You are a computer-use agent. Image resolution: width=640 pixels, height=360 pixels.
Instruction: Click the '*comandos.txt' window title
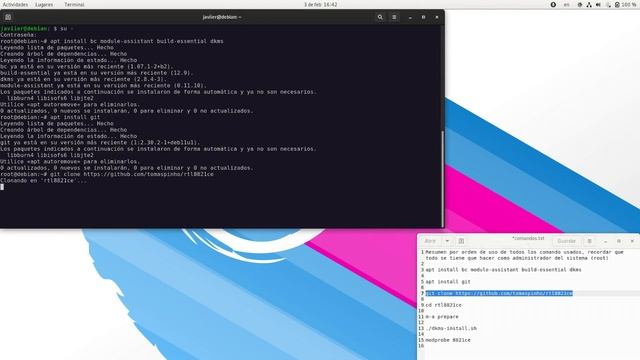tap(528, 238)
